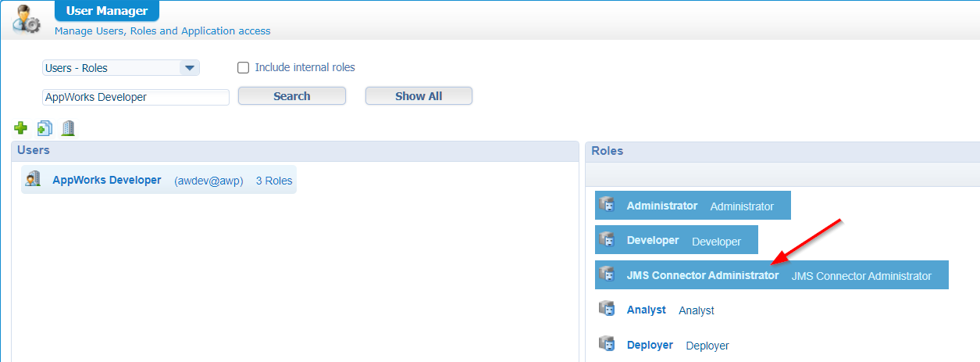
Task: Select the Analyst role name
Action: pyautogui.click(x=646, y=310)
